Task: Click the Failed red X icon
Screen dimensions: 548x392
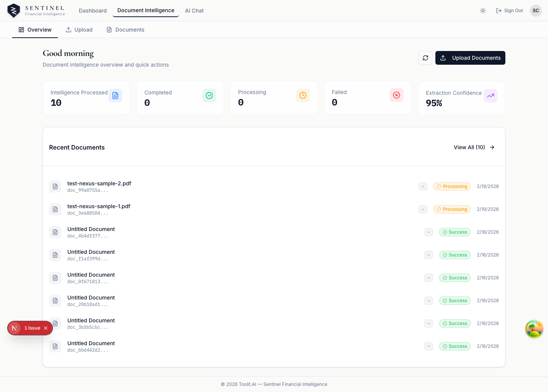Action: (397, 95)
